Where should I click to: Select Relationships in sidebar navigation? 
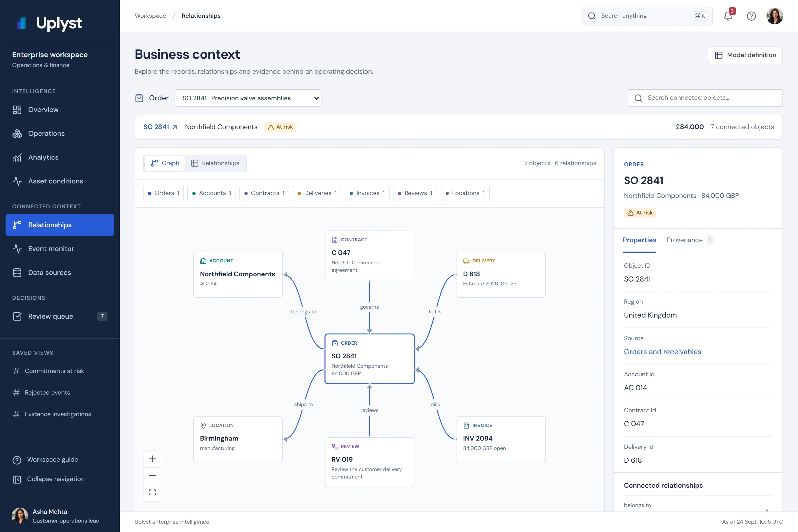pyautogui.click(x=60, y=225)
